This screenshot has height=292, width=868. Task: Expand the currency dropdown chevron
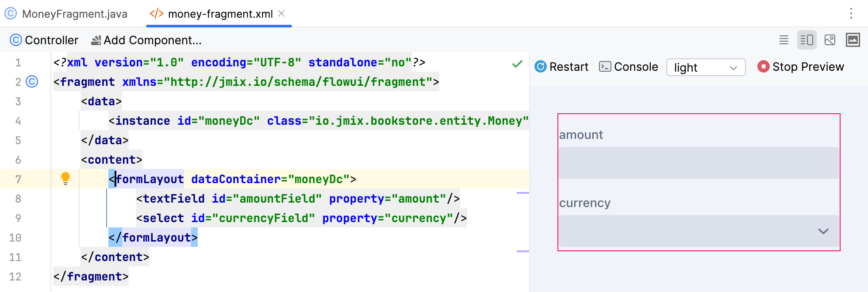pos(823,231)
